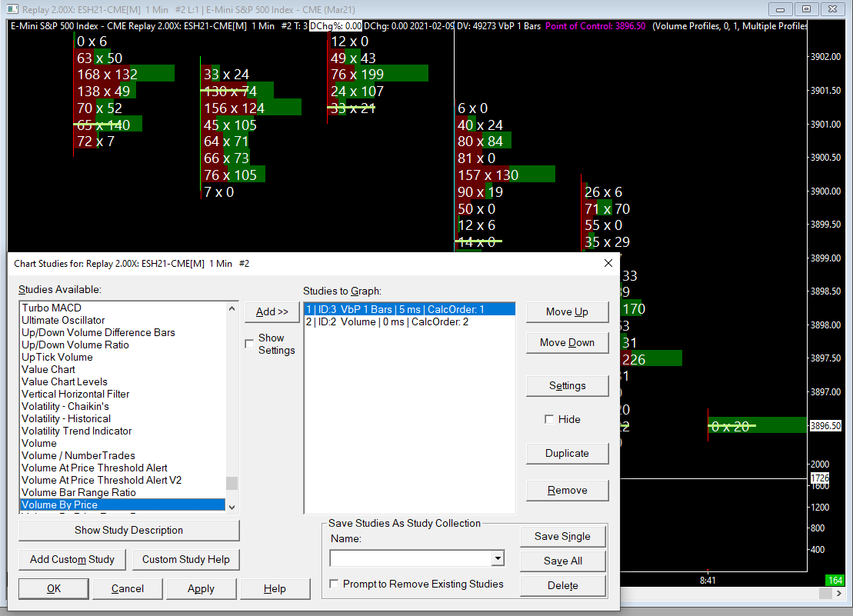Open Settings for selected study

[x=567, y=385]
